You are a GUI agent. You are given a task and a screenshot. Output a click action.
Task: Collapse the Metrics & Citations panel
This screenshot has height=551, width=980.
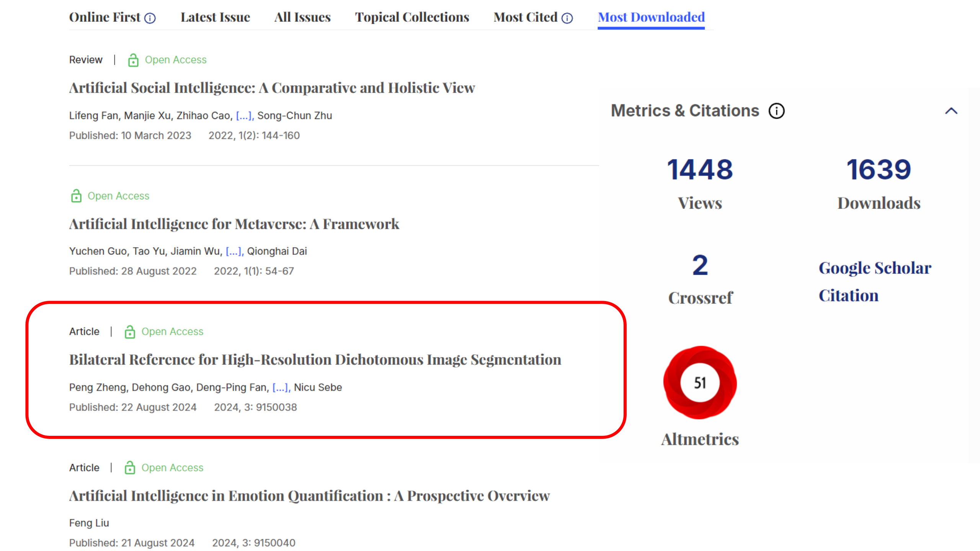coord(951,111)
